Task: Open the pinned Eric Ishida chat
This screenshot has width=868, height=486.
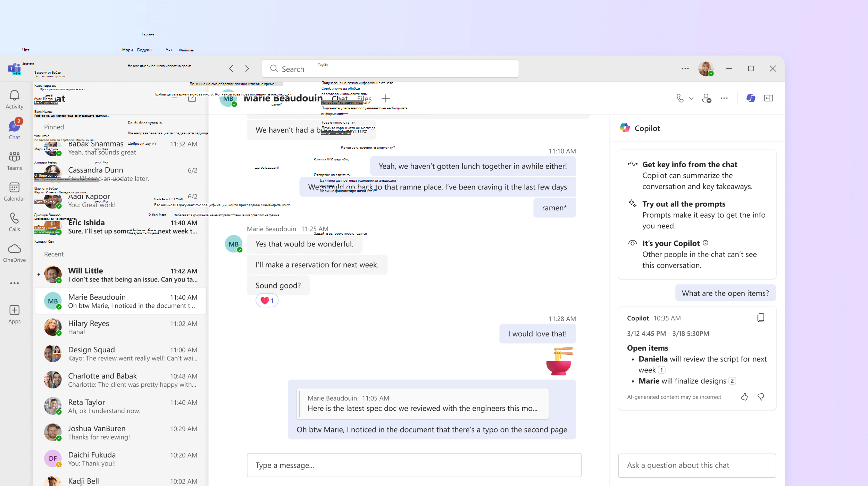Action: pyautogui.click(x=121, y=227)
